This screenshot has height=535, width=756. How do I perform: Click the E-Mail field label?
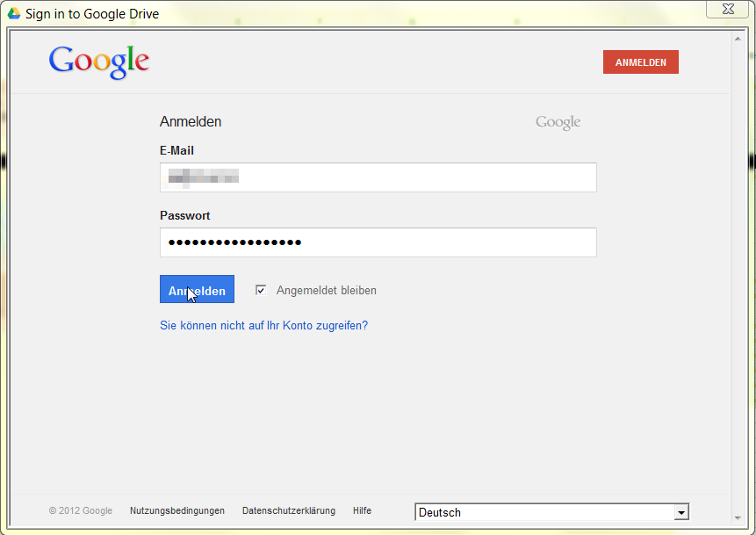tap(176, 150)
